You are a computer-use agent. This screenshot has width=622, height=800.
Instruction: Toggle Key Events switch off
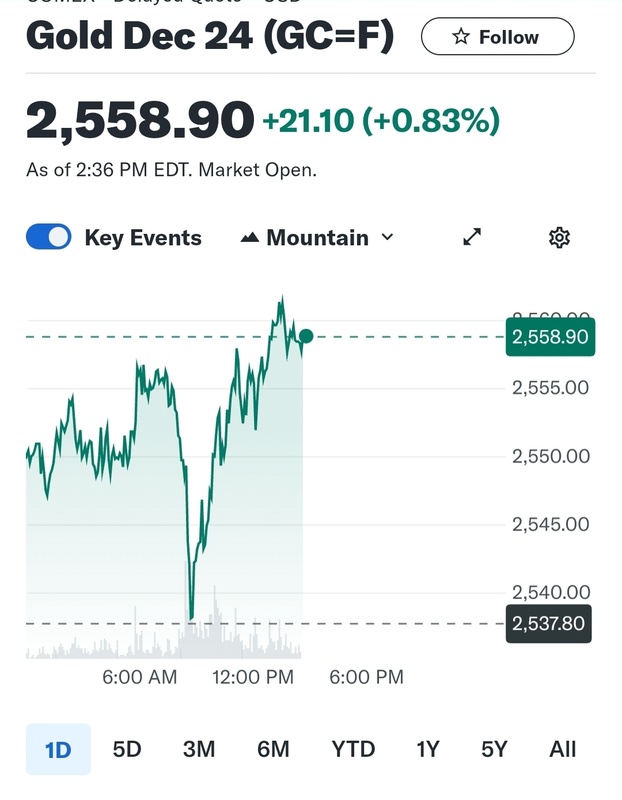click(x=48, y=238)
